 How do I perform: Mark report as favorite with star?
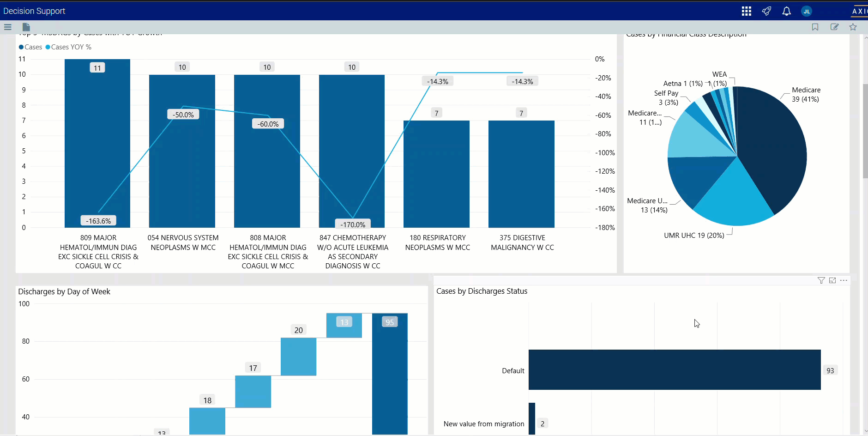(x=853, y=27)
